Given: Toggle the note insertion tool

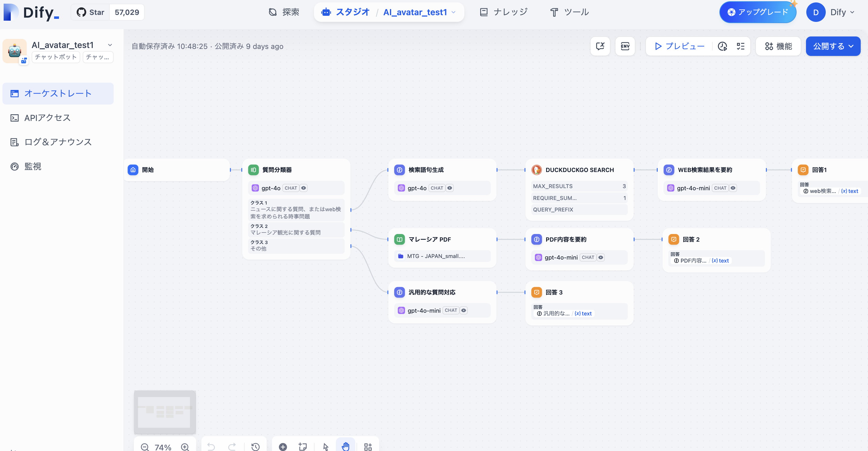Looking at the screenshot, I should pos(302,447).
